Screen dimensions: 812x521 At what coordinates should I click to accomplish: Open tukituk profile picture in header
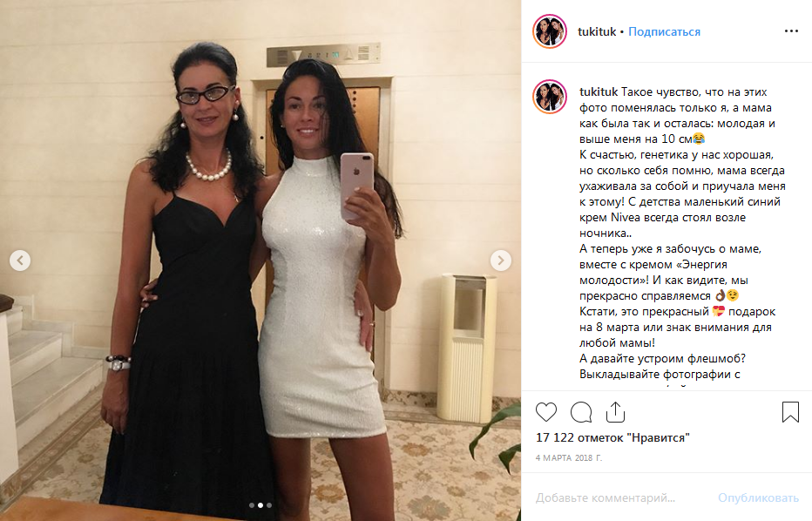click(550, 31)
